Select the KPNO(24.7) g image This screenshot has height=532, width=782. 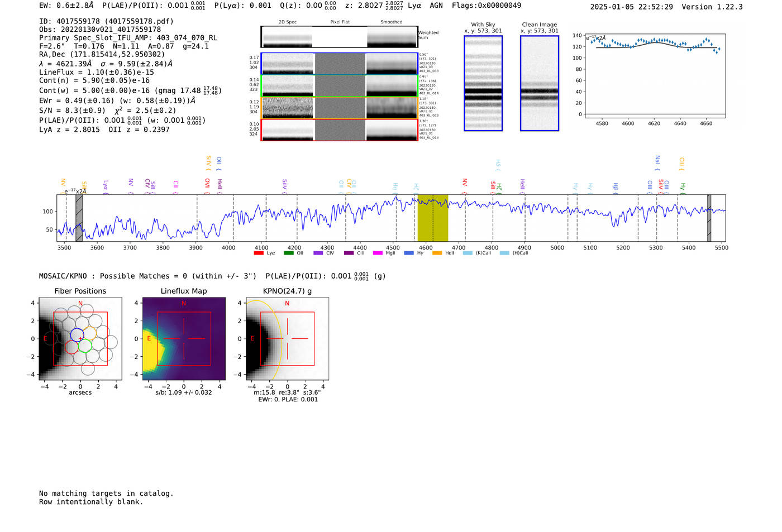tap(287, 339)
